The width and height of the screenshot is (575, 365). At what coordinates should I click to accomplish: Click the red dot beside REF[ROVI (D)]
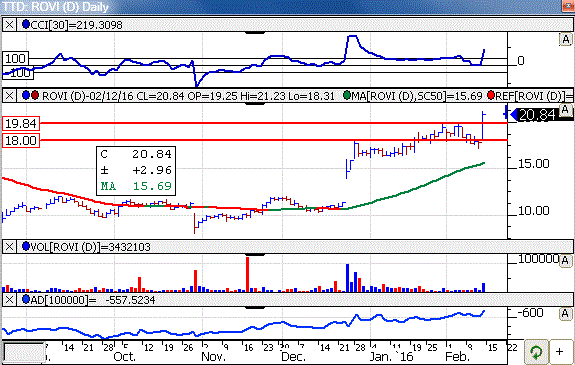click(491, 95)
